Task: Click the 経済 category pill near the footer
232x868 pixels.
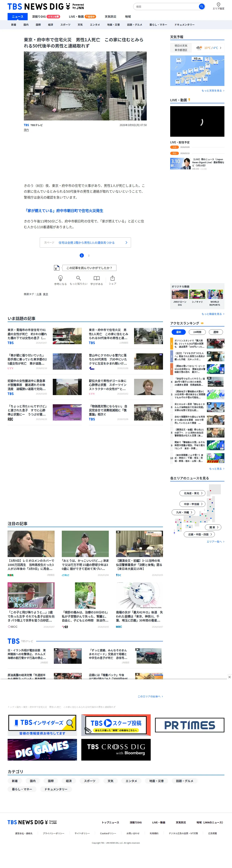Action: coord(69,781)
